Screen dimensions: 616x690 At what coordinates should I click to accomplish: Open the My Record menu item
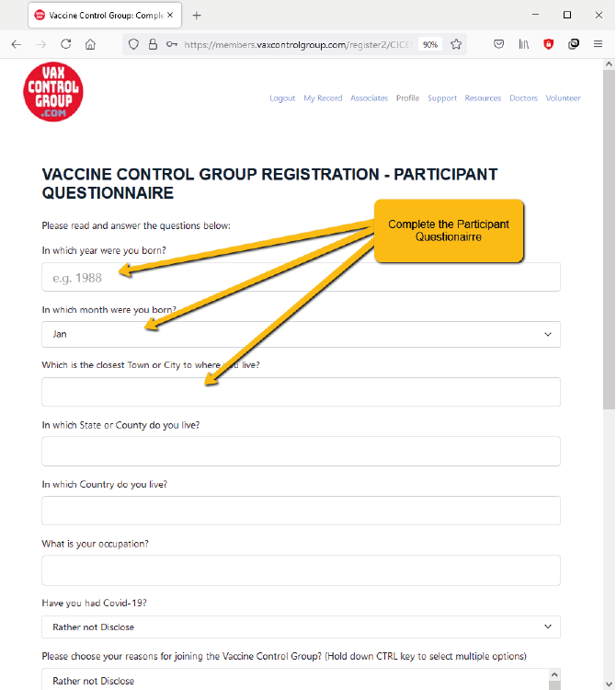[x=323, y=98]
